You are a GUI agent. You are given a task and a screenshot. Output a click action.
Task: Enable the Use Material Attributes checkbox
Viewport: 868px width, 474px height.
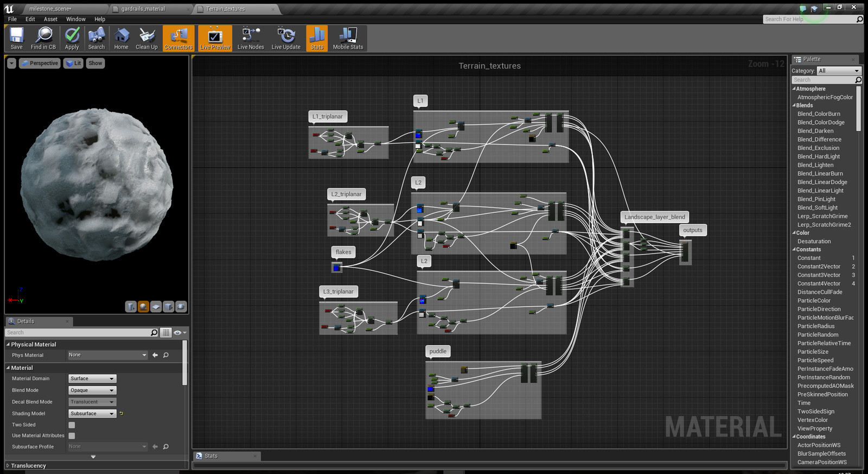click(x=72, y=435)
